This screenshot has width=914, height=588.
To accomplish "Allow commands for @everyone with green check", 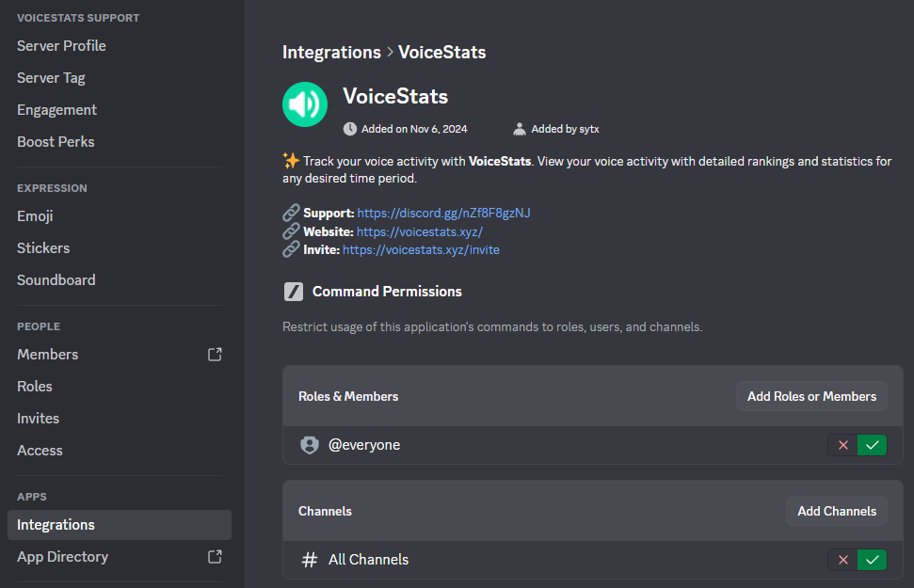I will [873, 445].
